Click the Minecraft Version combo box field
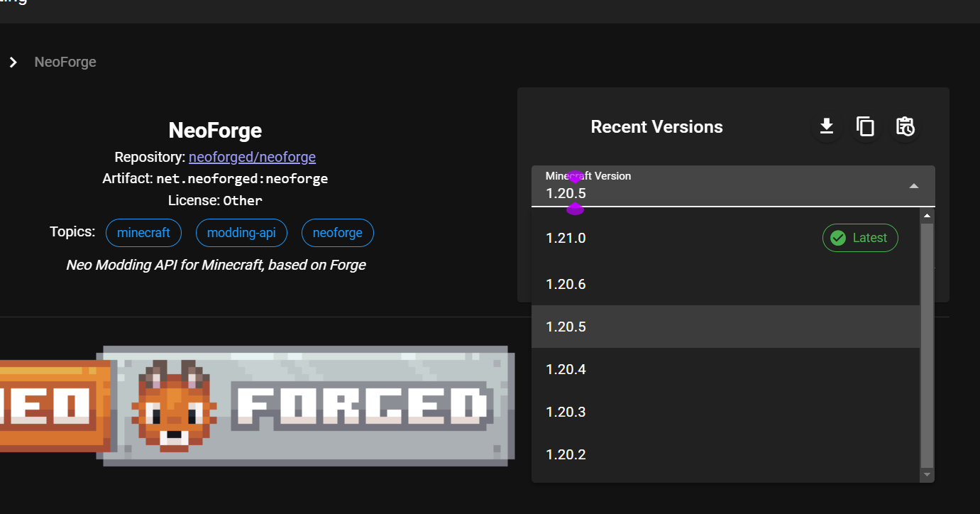Screen dimensions: 980x514 tap(717, 186)
